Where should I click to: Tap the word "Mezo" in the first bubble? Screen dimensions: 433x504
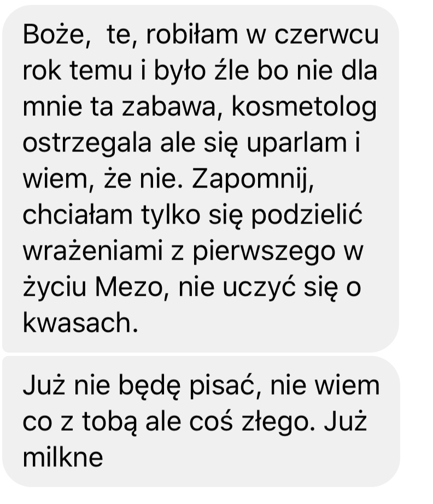coord(129,287)
